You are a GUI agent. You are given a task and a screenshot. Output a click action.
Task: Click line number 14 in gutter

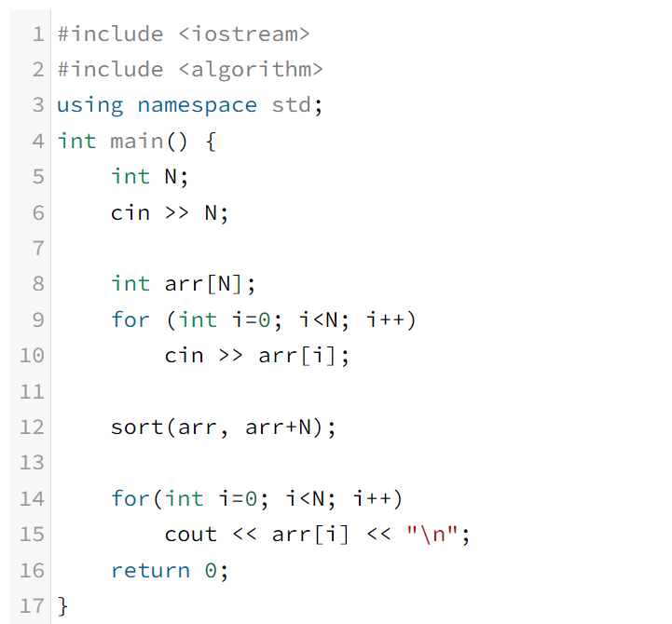(32, 498)
